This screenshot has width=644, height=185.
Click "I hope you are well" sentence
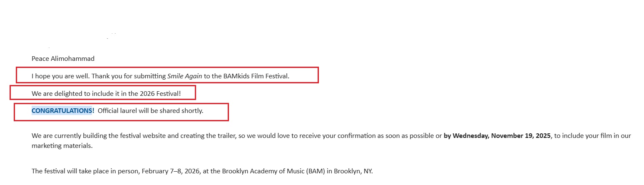pyautogui.click(x=60, y=76)
